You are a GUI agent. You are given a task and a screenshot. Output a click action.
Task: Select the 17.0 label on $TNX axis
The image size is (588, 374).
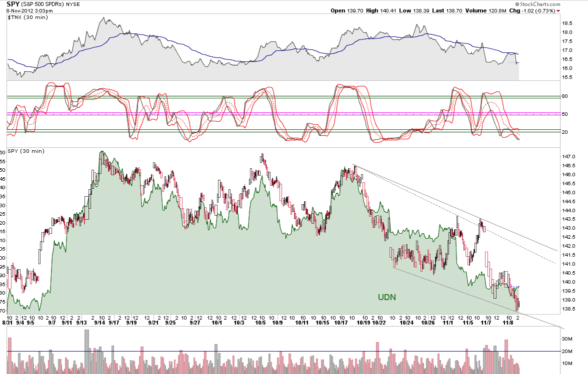coord(567,50)
